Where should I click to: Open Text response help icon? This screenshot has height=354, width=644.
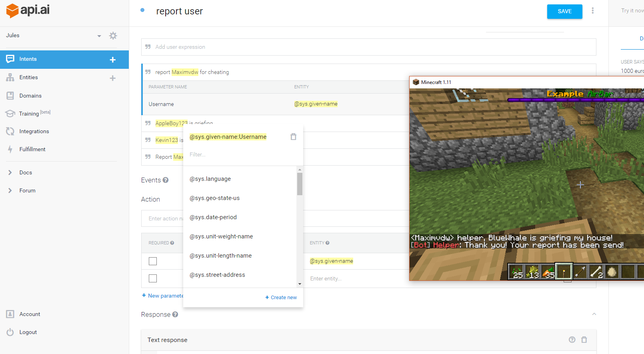coord(572,340)
